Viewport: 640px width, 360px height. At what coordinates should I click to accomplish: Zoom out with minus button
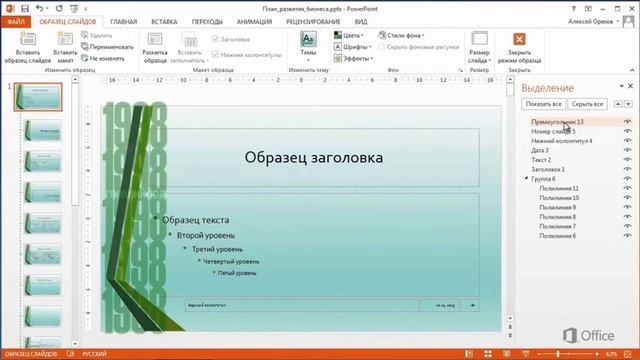(540, 354)
